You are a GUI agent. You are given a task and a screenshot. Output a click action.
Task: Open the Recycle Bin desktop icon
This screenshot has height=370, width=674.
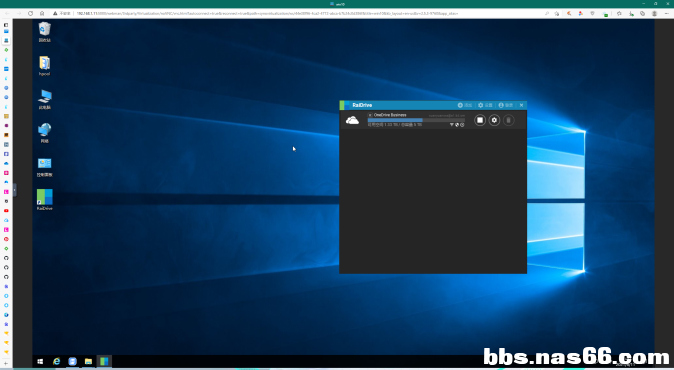(45, 32)
